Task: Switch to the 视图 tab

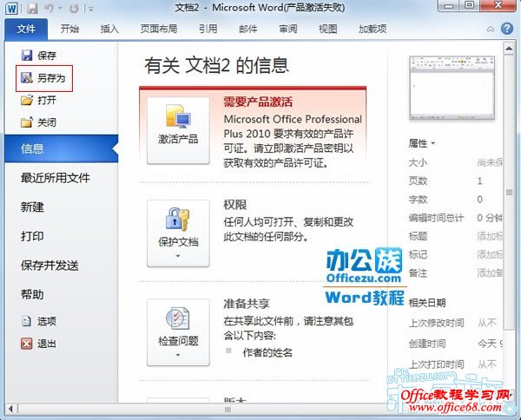Action: [328, 29]
